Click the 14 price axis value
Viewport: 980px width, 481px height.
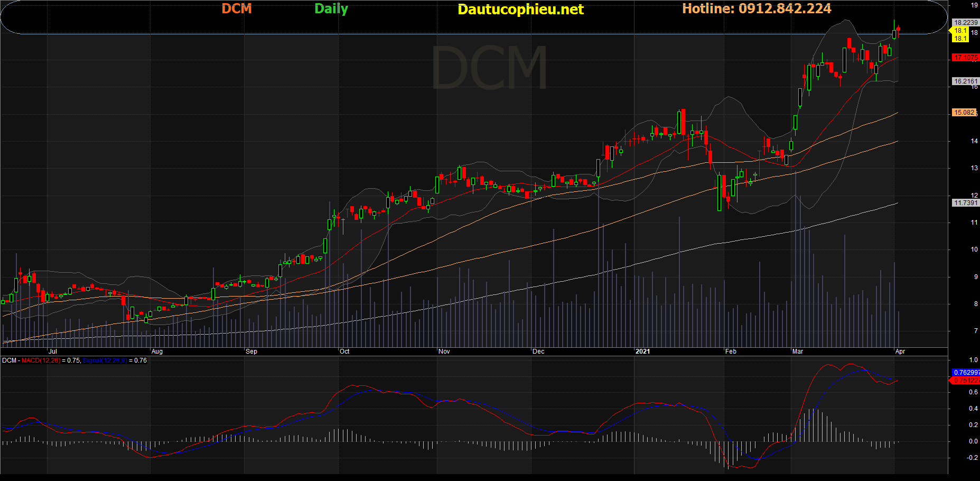[x=974, y=141]
